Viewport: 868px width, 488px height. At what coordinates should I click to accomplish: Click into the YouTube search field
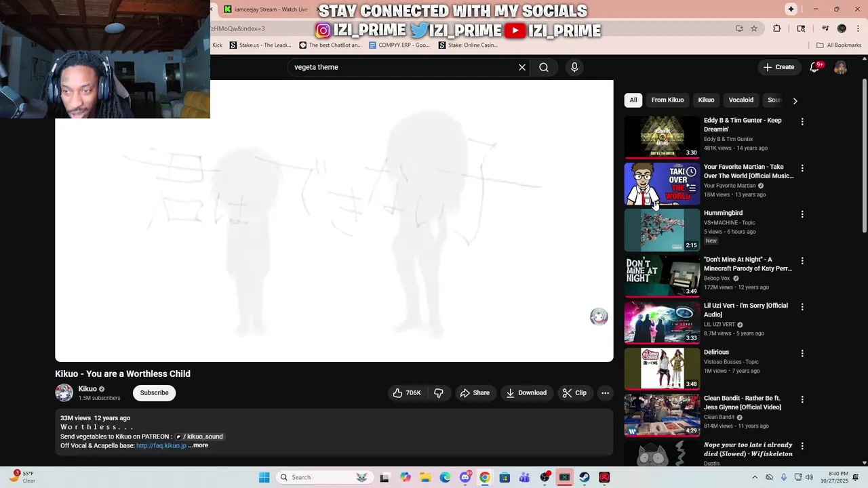403,67
